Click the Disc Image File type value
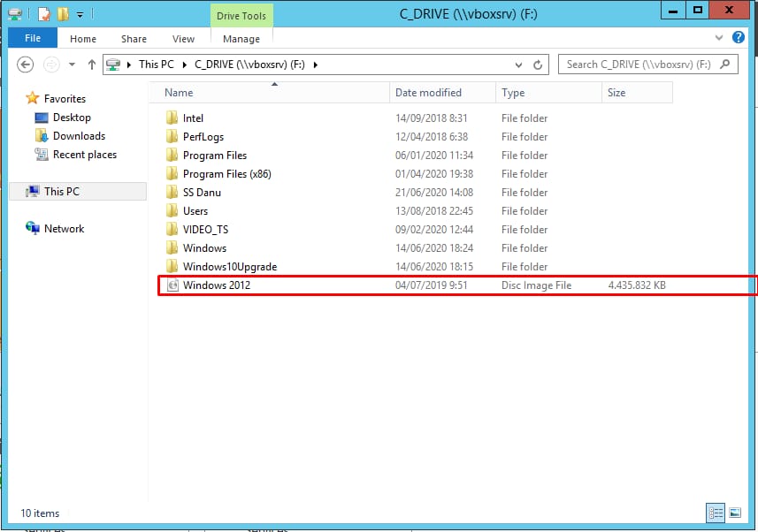 536,285
